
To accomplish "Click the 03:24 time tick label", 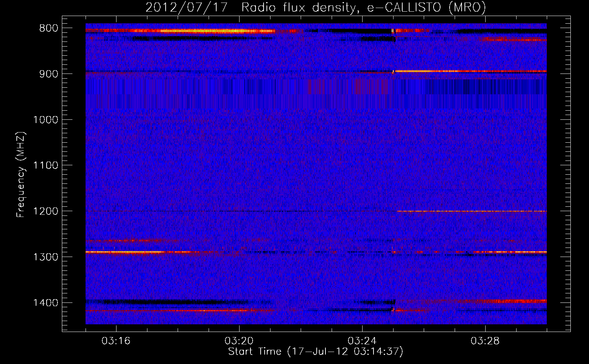I will point(362,341).
